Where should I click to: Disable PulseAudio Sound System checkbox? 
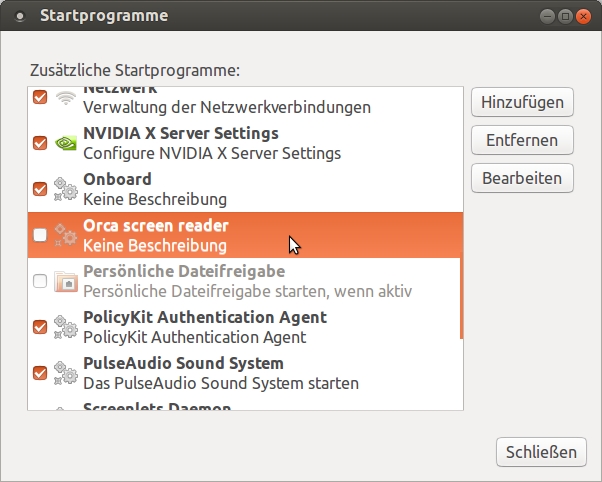point(40,373)
